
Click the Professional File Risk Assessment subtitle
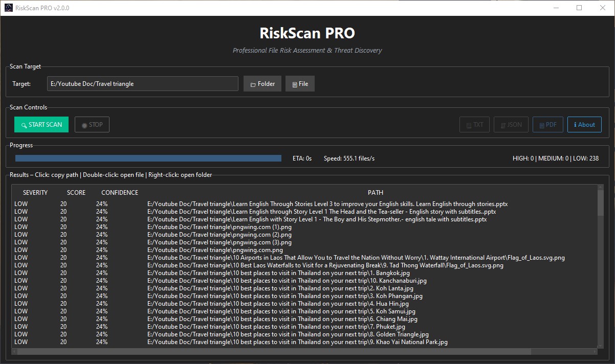click(307, 51)
